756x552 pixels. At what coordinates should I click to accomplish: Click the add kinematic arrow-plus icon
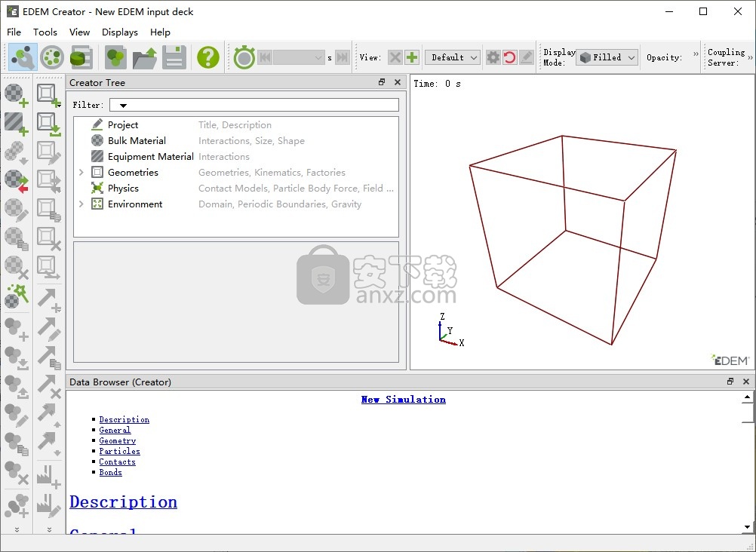click(x=49, y=300)
